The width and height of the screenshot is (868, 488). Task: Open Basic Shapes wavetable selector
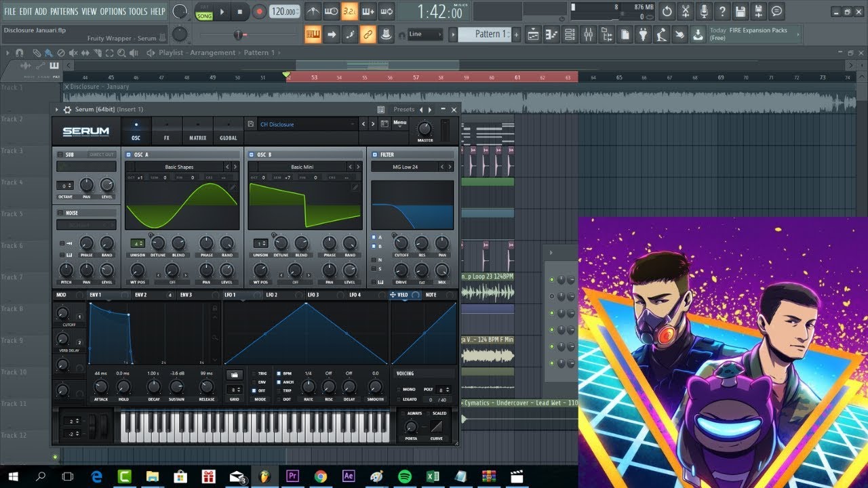tap(179, 167)
